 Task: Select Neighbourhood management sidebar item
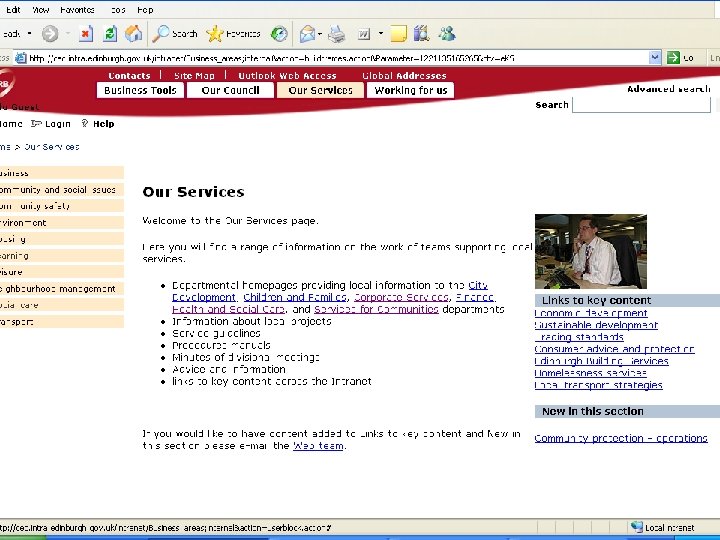point(62,288)
